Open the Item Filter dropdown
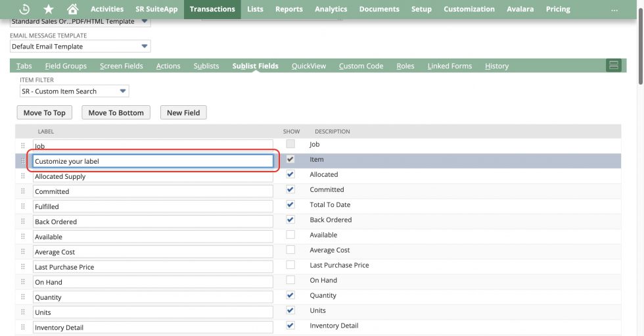The width and height of the screenshot is (644, 336). point(74,91)
